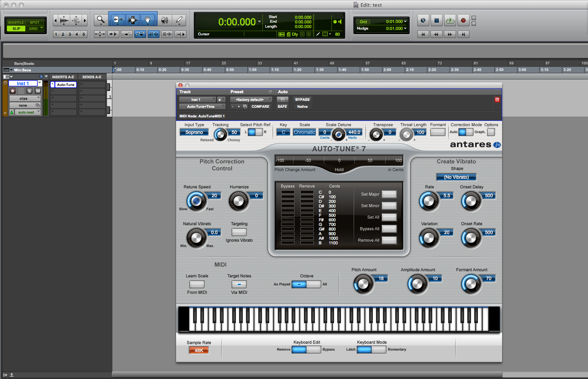
Task: Select the Grabber hand tool
Action: 147,20
